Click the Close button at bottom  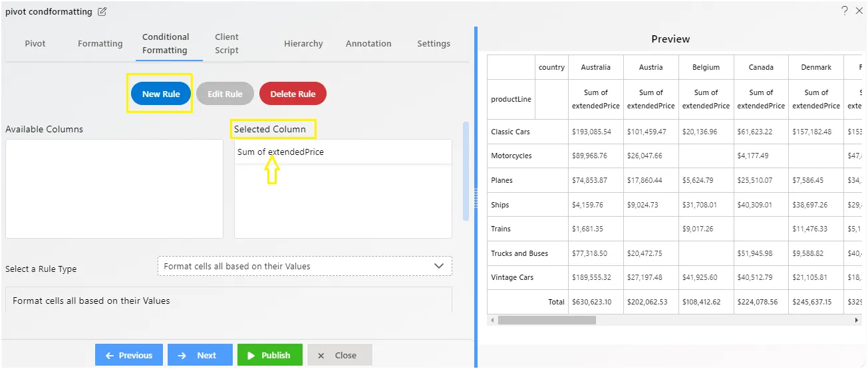pyautogui.click(x=340, y=355)
